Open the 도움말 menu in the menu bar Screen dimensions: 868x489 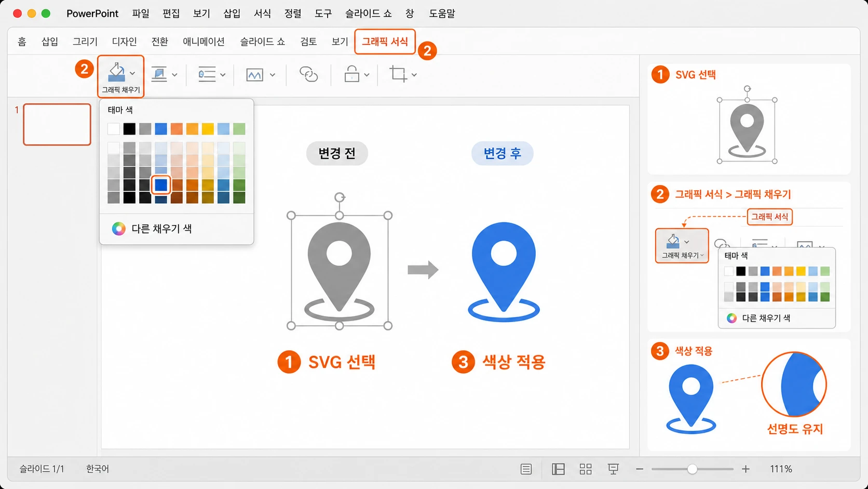(x=442, y=14)
